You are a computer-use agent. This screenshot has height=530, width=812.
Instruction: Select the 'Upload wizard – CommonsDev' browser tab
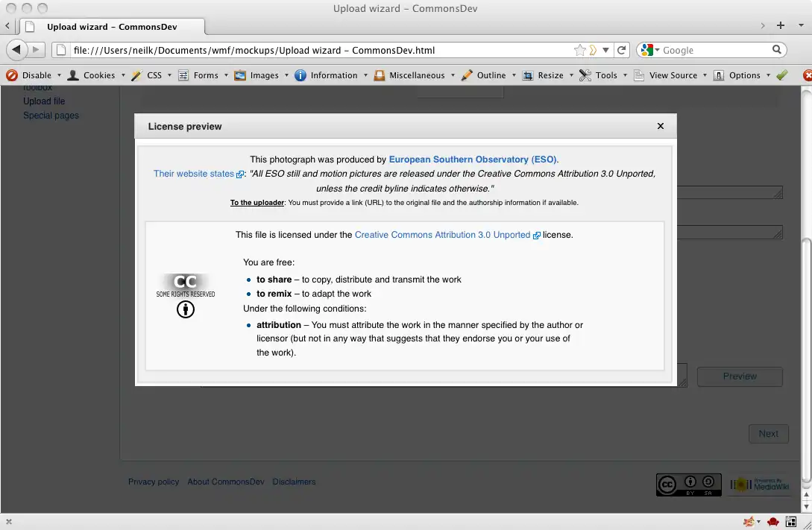(112, 27)
